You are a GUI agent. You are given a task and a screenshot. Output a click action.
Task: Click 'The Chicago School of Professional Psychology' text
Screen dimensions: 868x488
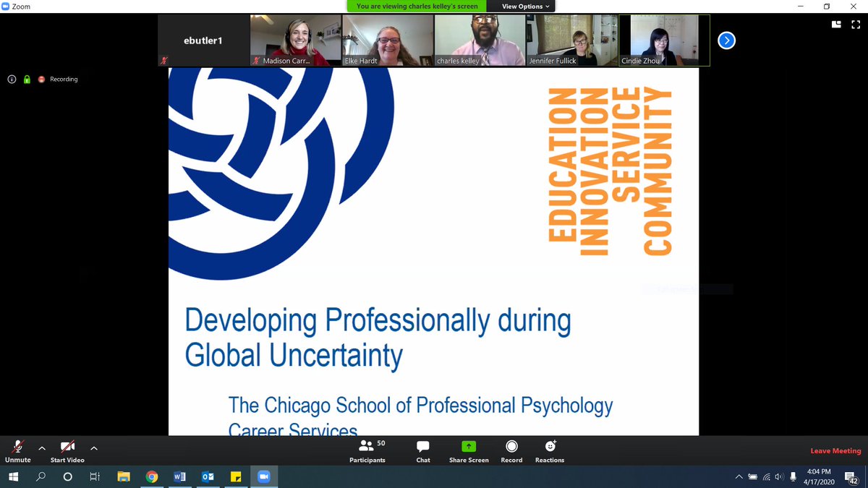tap(420, 405)
